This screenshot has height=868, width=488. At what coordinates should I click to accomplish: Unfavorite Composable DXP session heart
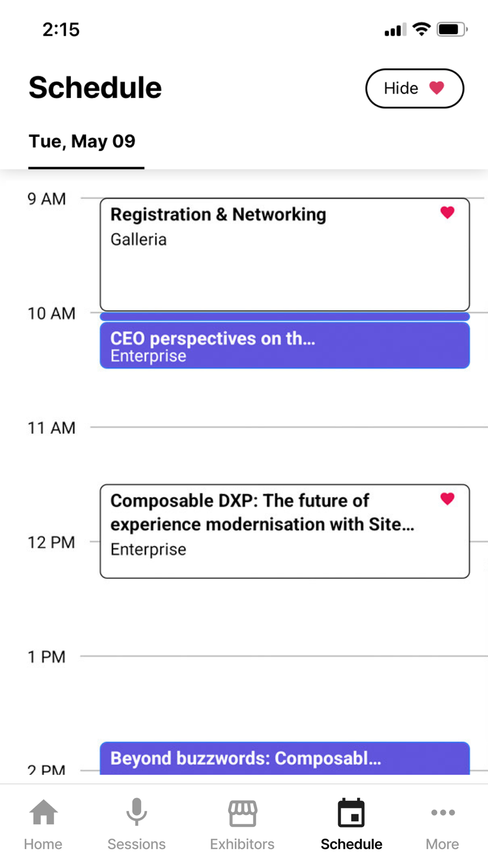(x=447, y=498)
